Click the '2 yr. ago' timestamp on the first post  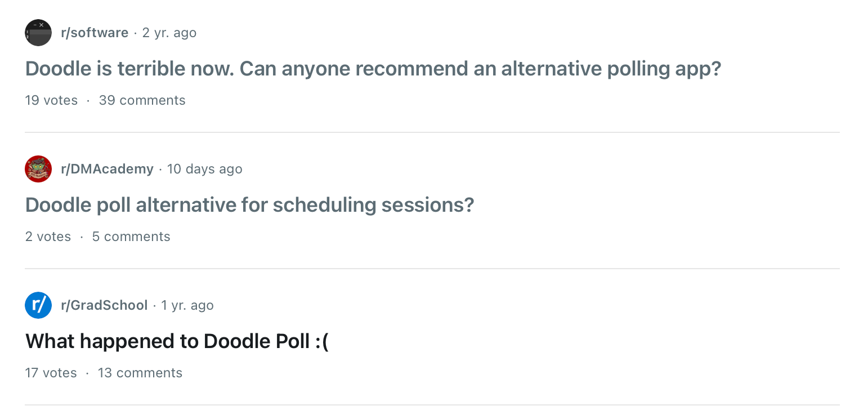[x=169, y=32]
